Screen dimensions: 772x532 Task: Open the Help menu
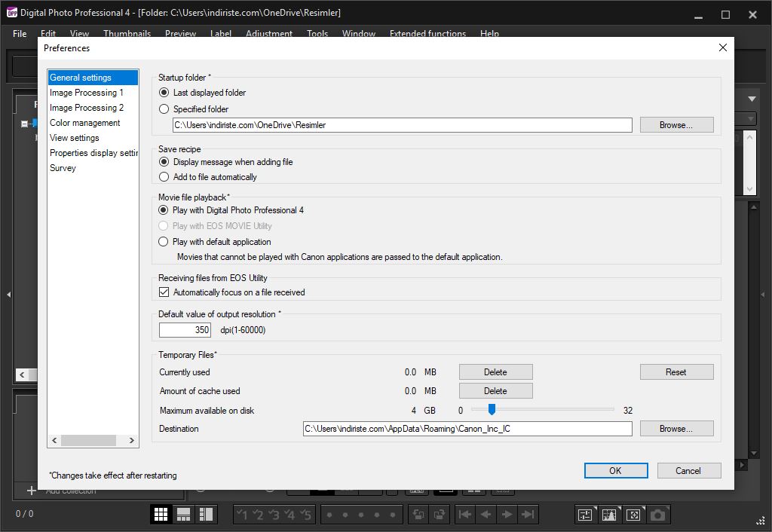489,33
